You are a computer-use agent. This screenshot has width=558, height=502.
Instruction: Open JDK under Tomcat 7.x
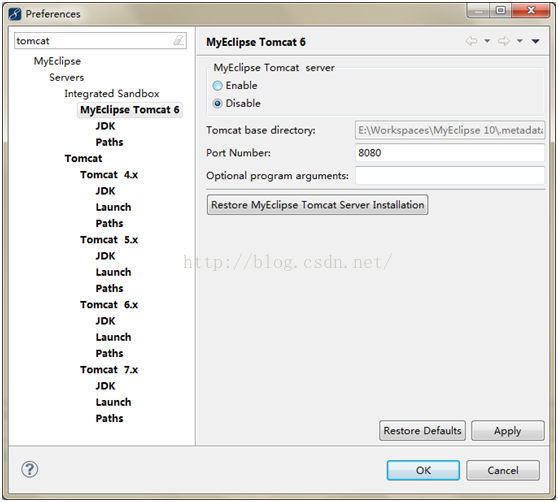pos(105,386)
